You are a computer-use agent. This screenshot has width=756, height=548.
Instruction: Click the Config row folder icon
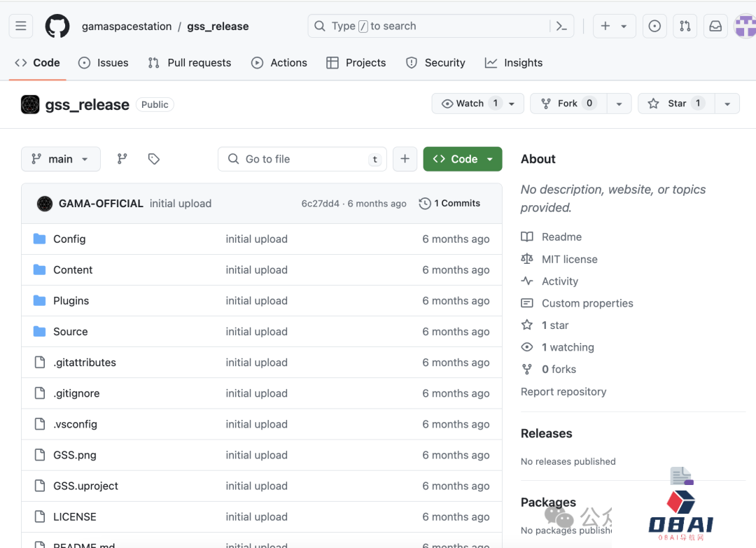click(x=39, y=239)
